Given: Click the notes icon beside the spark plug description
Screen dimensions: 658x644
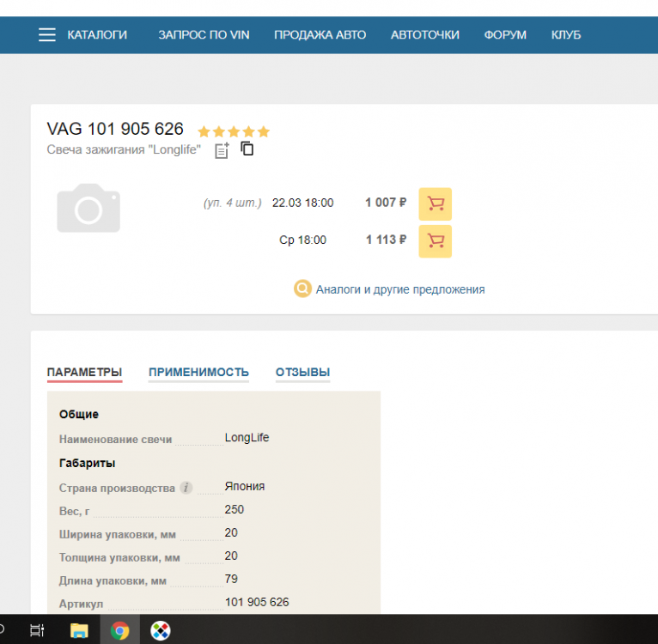Looking at the screenshot, I should (x=222, y=150).
